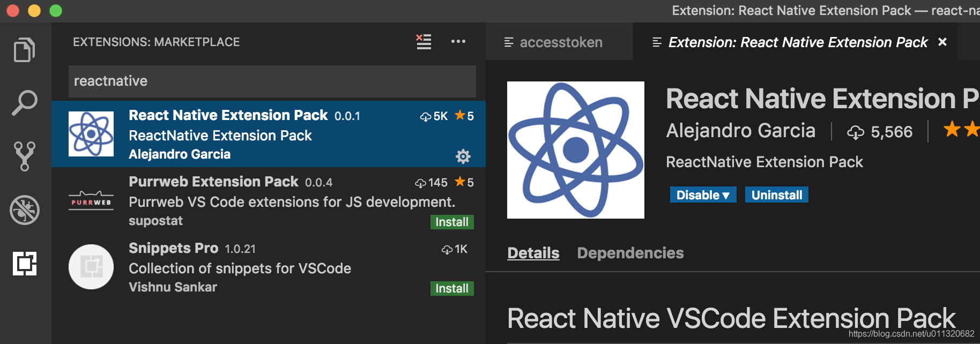The image size is (980, 344).
Task: Click the green macOS zoom button
Action: tap(56, 11)
